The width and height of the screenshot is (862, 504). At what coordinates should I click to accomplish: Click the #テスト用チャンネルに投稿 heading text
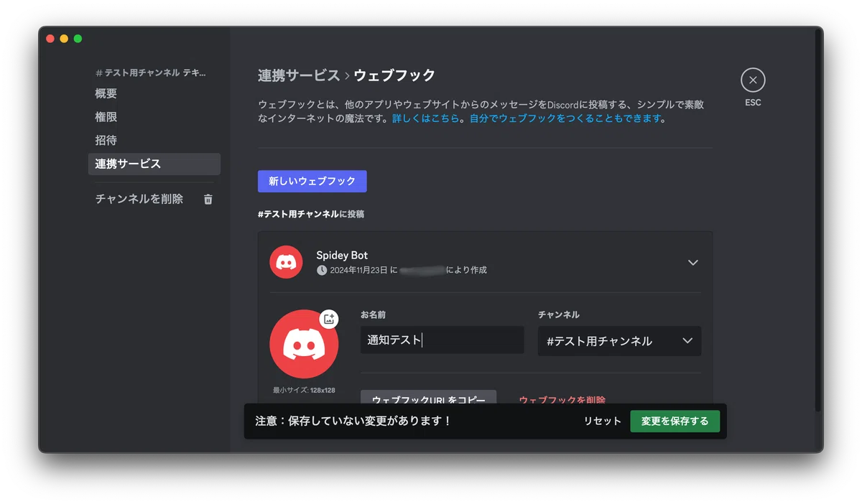point(311,214)
